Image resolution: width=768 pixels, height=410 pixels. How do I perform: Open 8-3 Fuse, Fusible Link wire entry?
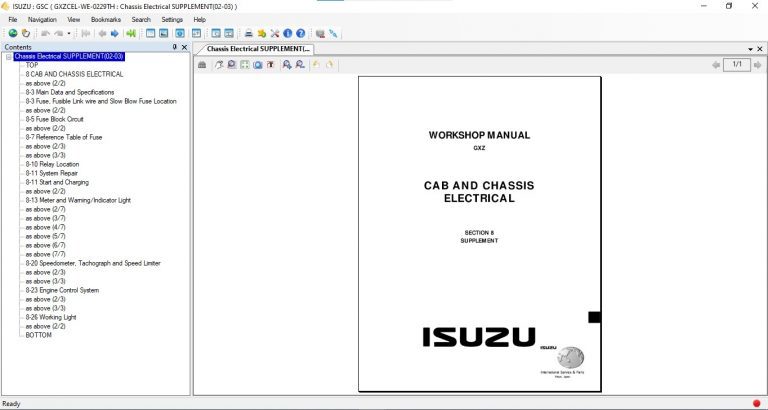click(101, 101)
